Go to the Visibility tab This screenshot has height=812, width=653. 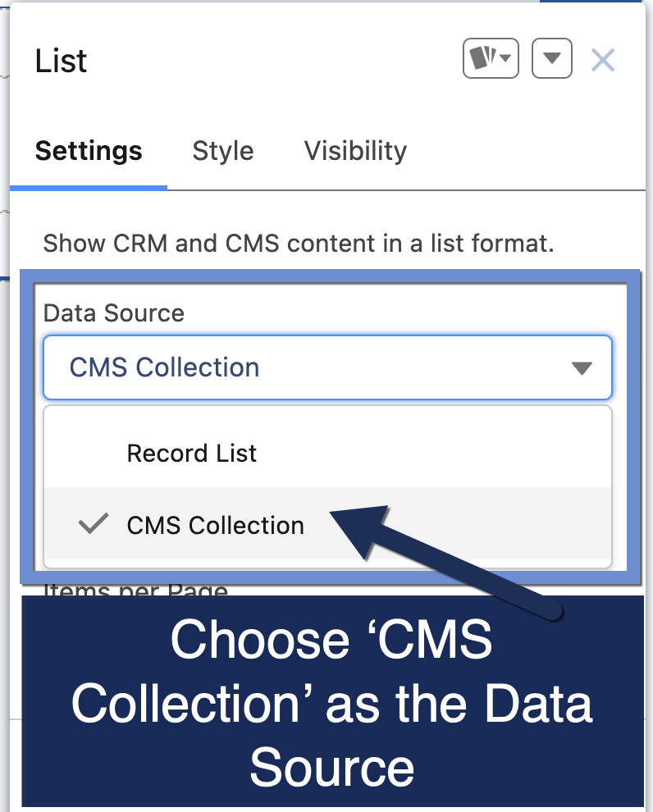(355, 151)
